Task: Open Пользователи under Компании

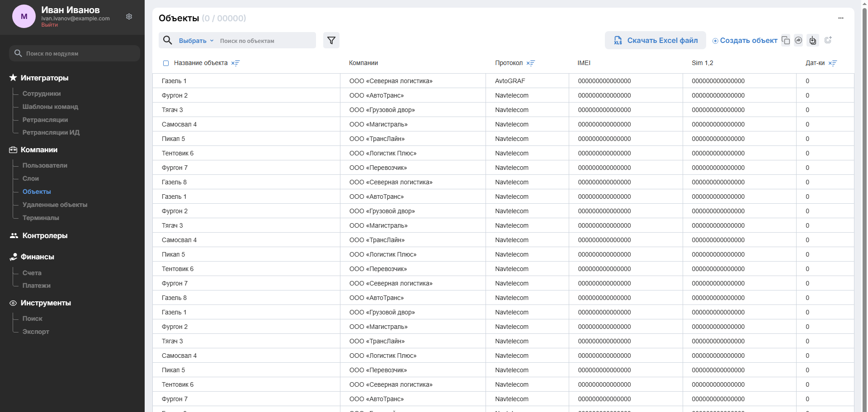Action: click(45, 165)
